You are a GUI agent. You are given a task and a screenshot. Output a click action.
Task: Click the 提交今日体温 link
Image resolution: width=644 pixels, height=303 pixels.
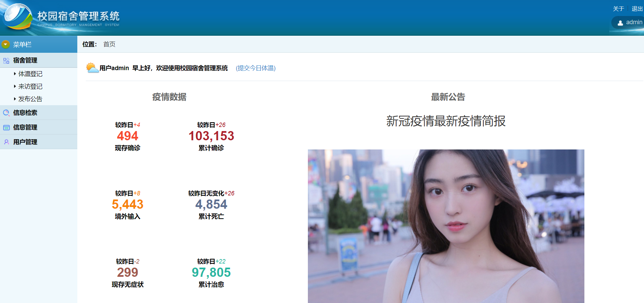point(256,68)
